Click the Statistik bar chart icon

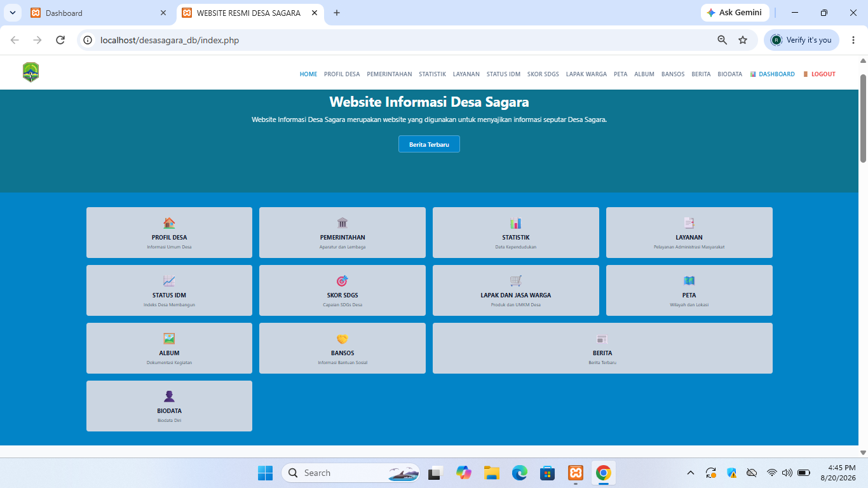515,223
